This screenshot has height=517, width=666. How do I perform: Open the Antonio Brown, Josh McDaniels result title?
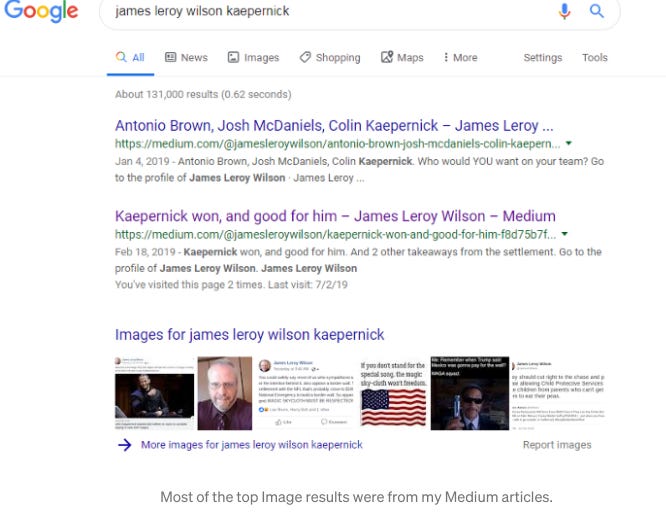[334, 126]
